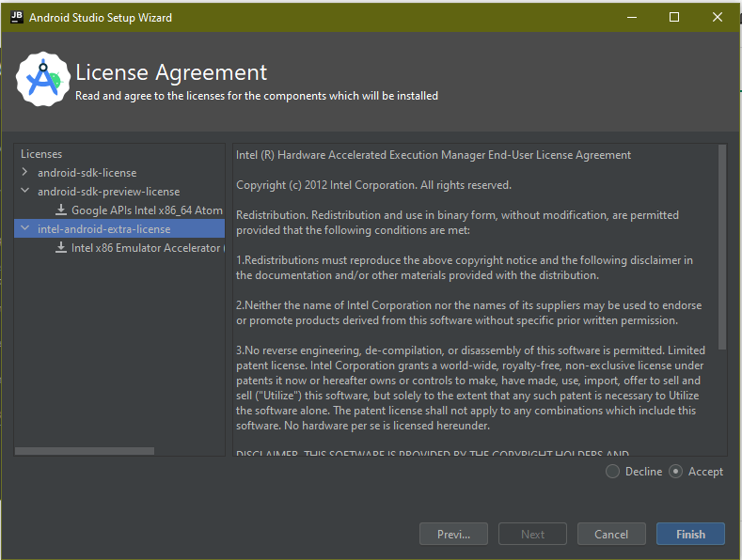The height and width of the screenshot is (560, 742).
Task: Select the android-sdk-preview-license label
Action: [108, 192]
